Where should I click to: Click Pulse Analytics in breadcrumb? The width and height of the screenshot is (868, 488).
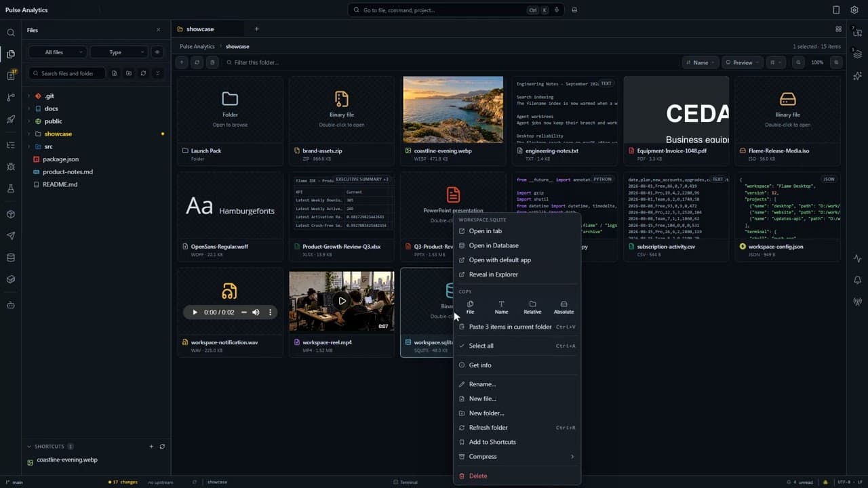197,47
